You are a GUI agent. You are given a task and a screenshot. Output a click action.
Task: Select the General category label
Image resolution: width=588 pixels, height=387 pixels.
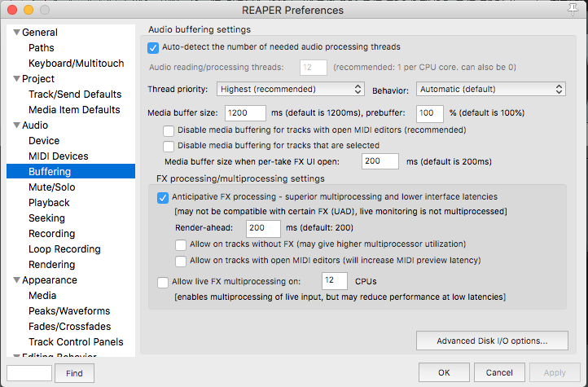[40, 33]
